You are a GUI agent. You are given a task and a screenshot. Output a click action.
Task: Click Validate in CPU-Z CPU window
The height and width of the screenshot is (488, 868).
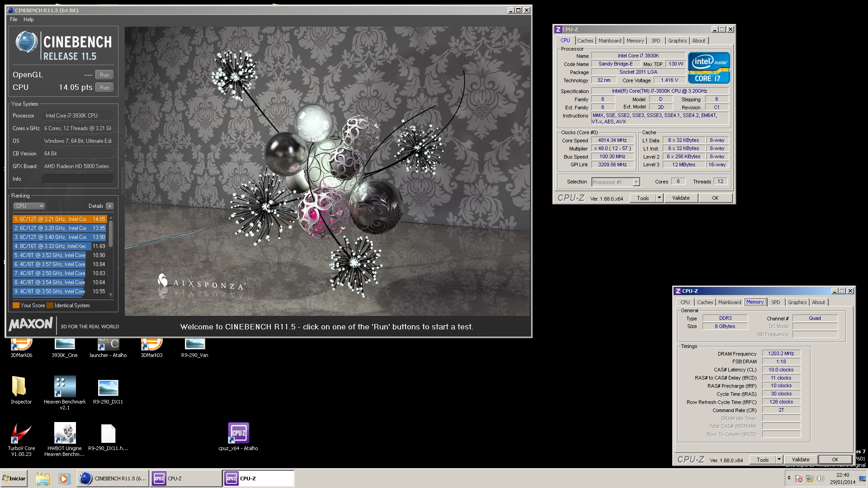[x=681, y=198]
